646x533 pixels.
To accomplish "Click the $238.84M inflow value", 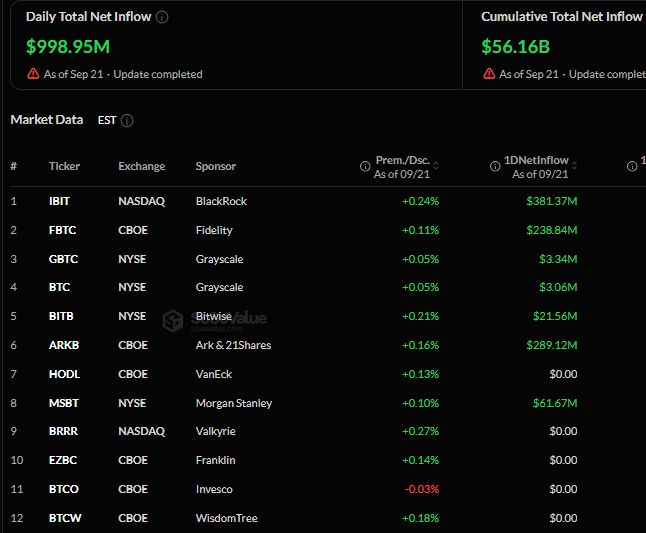I will pyautogui.click(x=552, y=230).
